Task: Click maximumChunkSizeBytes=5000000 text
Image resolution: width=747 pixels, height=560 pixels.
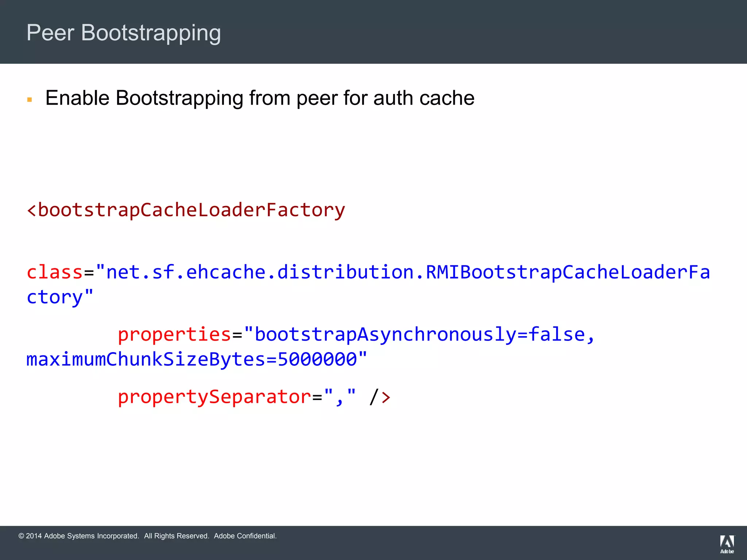Action: [x=197, y=359]
